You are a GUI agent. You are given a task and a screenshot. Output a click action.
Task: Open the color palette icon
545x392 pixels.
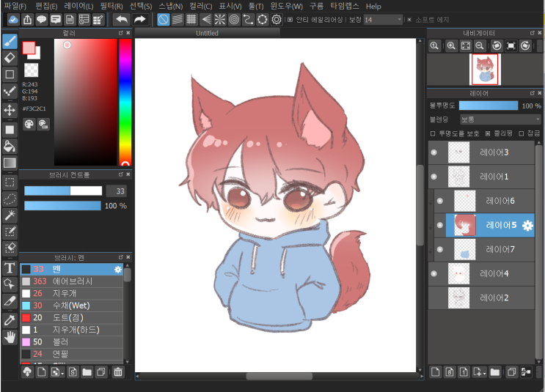click(29, 124)
